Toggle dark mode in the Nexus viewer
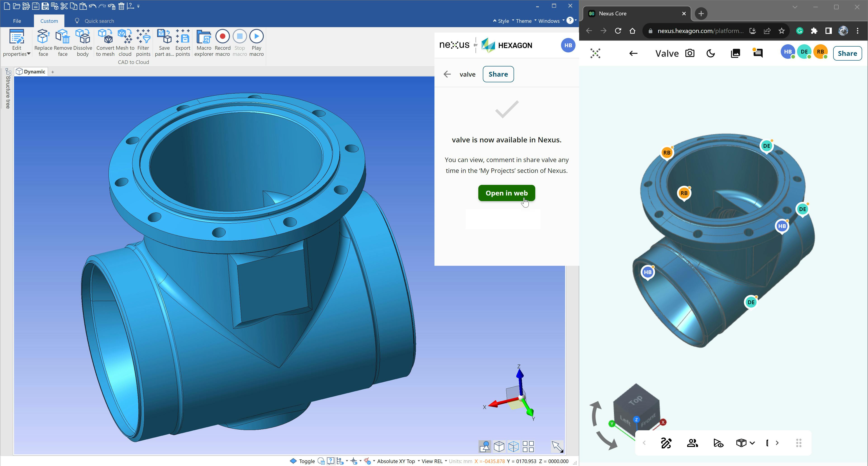The image size is (868, 466). [x=711, y=53]
